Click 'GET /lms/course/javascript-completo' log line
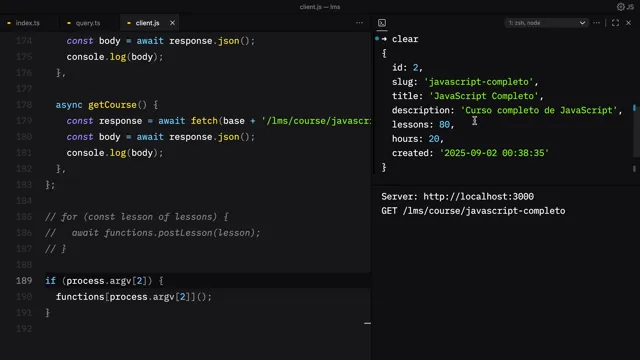 (x=473, y=211)
